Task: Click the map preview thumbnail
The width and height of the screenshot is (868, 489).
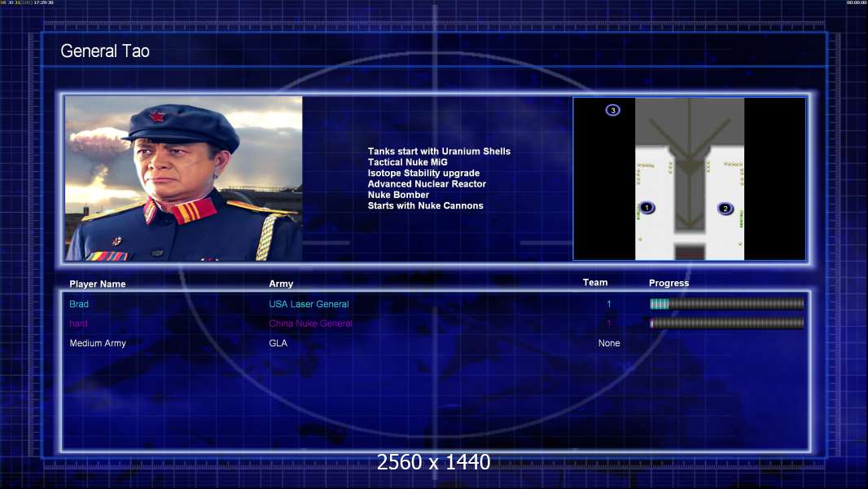Action: [x=689, y=178]
